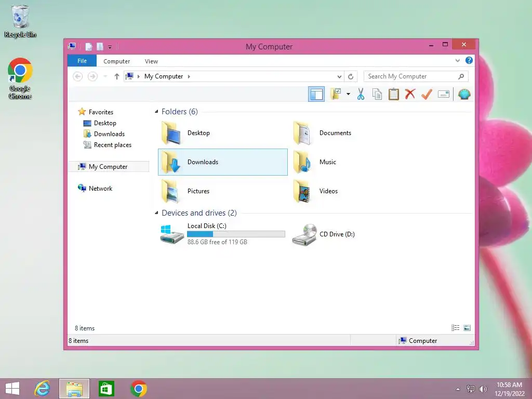The width and height of the screenshot is (532, 399).
Task: Click the Local Disk (C:) usage bar
Action: tap(236, 234)
